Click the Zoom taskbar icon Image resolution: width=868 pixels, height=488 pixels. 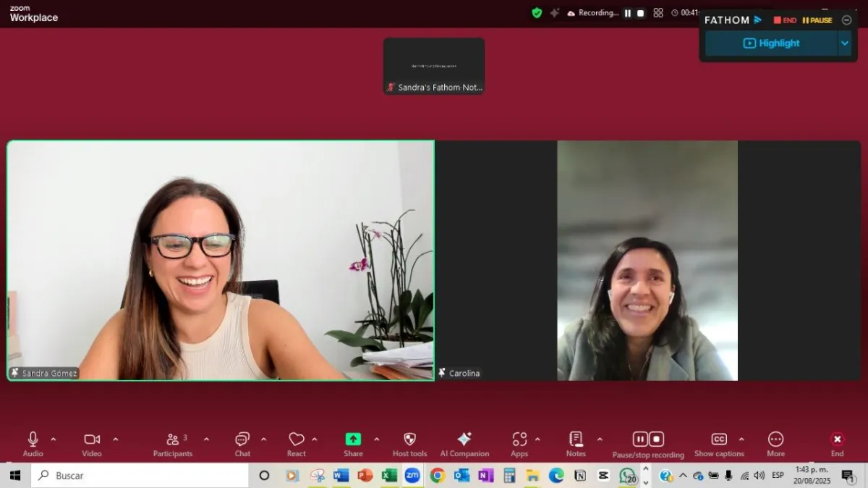click(412, 476)
